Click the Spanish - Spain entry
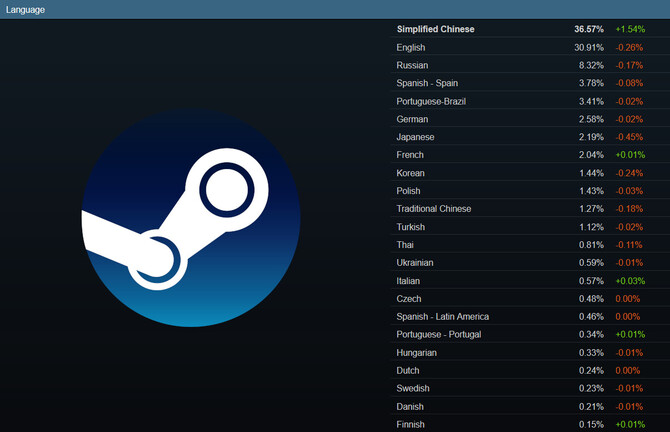The height and width of the screenshot is (432, 670). click(x=530, y=83)
